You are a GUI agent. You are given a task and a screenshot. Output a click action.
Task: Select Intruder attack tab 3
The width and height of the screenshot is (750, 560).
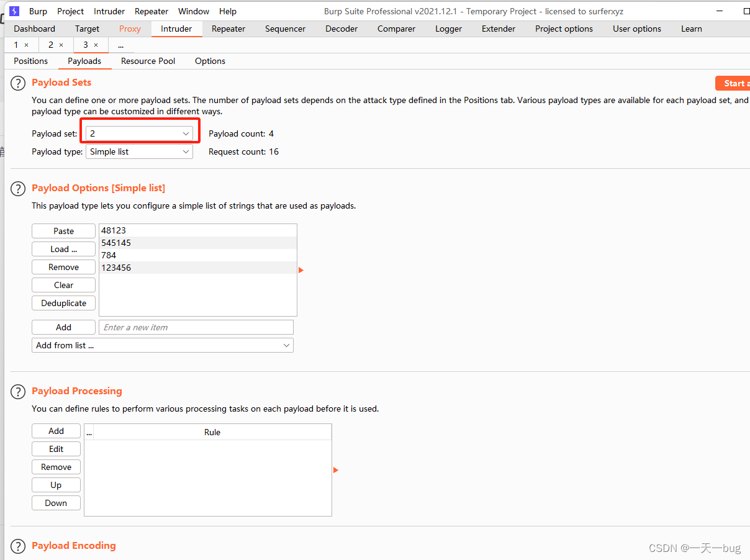tap(86, 45)
